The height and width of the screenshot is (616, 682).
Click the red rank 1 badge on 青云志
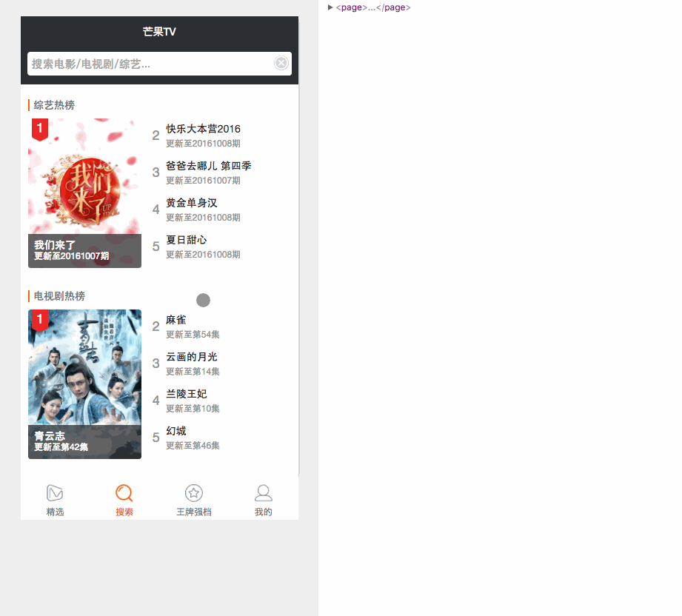[39, 318]
